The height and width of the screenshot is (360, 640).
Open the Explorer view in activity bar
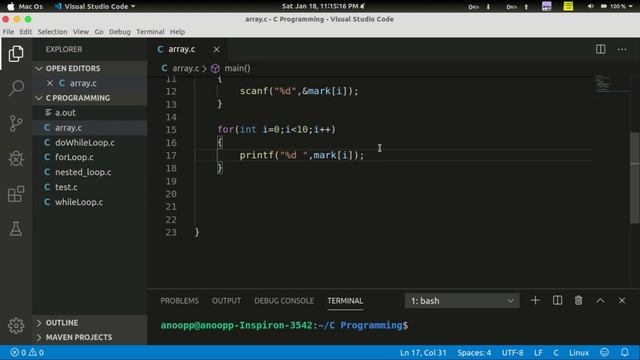pos(16,53)
